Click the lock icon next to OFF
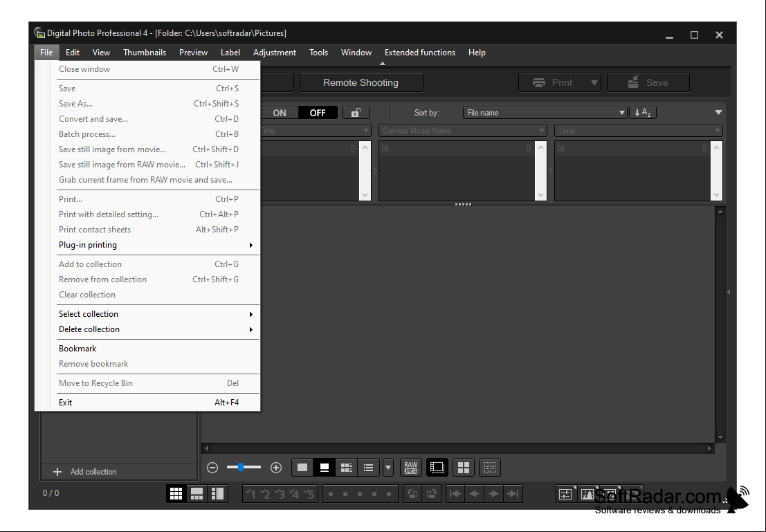The height and width of the screenshot is (532, 766). (356, 113)
